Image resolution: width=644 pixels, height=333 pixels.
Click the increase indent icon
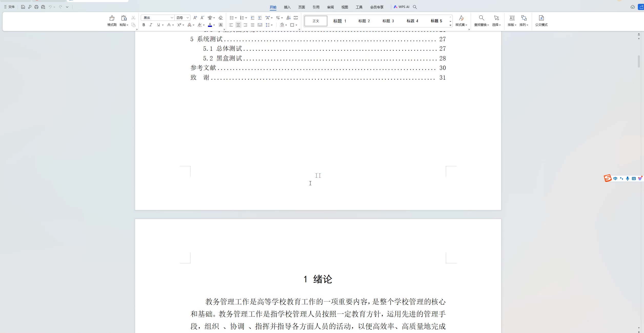tap(260, 18)
